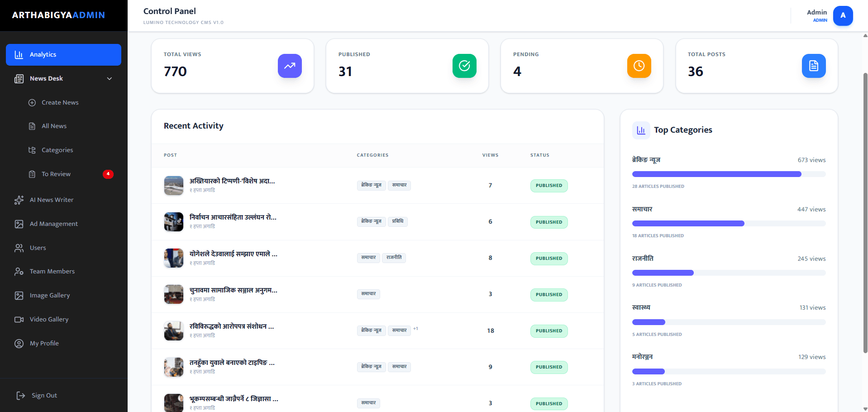This screenshot has height=412, width=868.
Task: Click the Top Categories chart icon
Action: (x=641, y=130)
